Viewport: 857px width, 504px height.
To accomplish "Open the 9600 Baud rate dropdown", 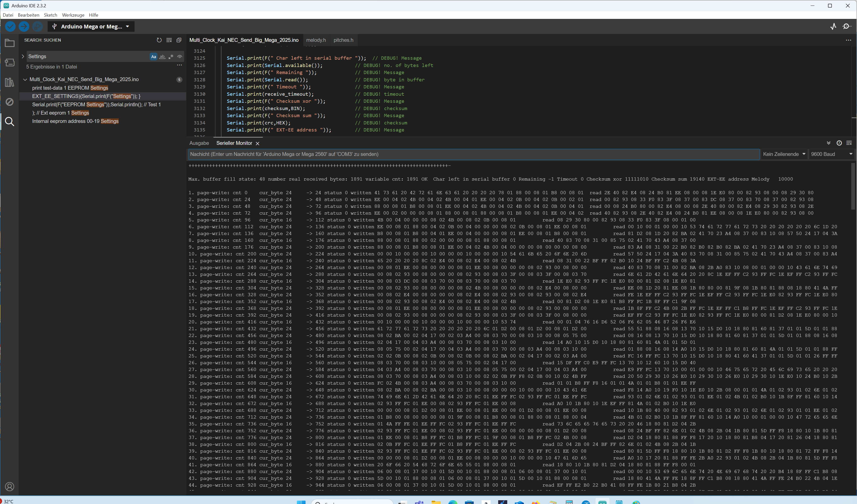I will click(832, 154).
